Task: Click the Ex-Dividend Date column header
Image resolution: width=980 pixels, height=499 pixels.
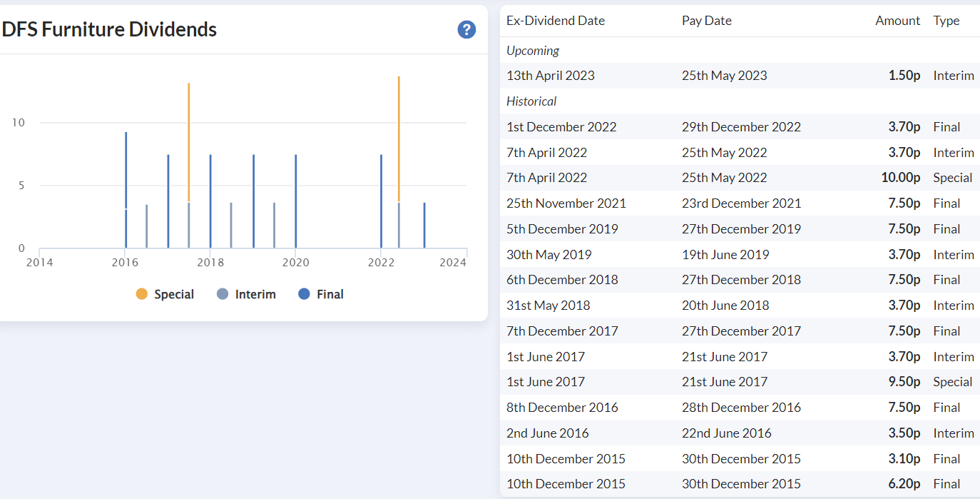Action: pyautogui.click(x=556, y=21)
